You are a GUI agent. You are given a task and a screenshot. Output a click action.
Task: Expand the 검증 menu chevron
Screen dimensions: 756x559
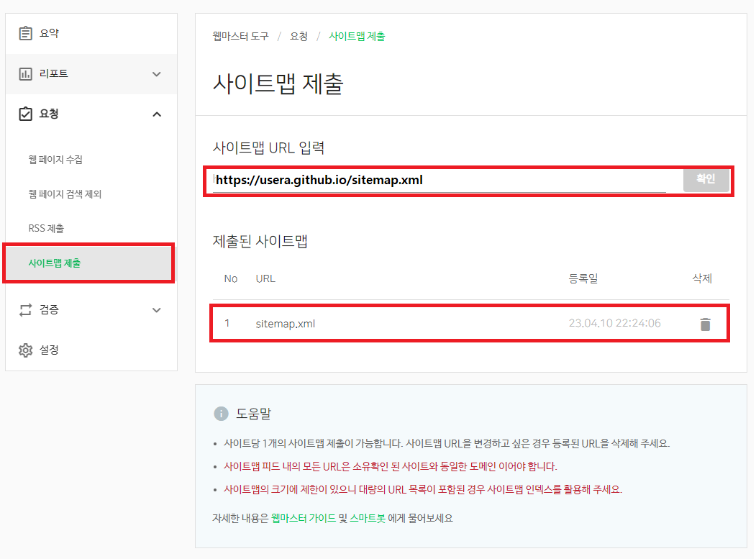coord(157,309)
